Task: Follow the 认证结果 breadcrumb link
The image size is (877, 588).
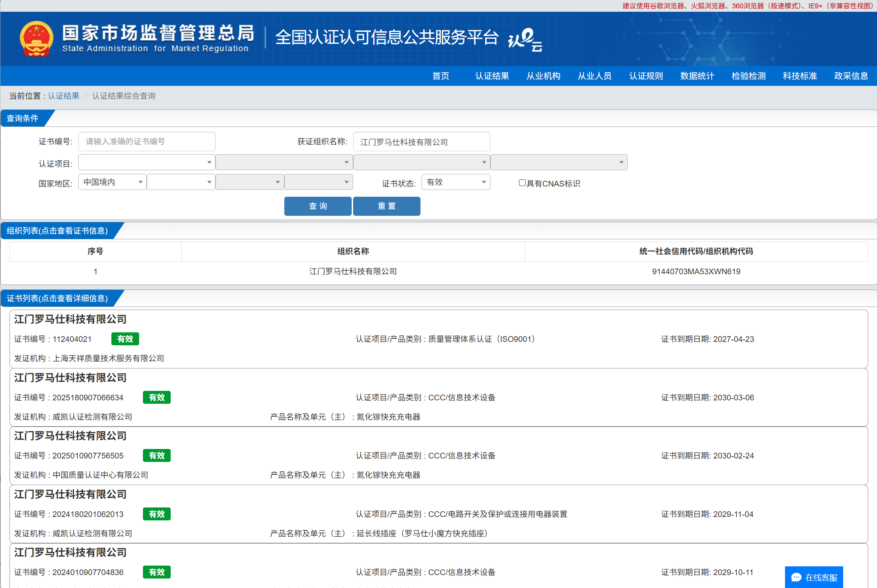Action: (x=63, y=96)
